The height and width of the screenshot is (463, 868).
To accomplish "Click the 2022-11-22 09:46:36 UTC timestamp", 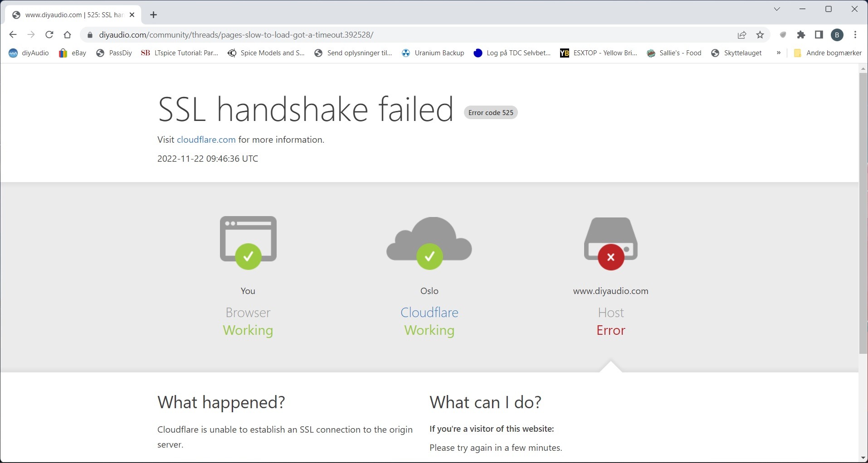I will pyautogui.click(x=208, y=159).
